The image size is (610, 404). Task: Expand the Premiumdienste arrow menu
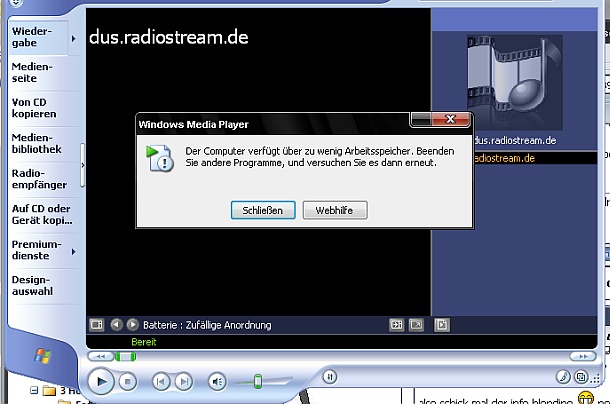coord(73,252)
